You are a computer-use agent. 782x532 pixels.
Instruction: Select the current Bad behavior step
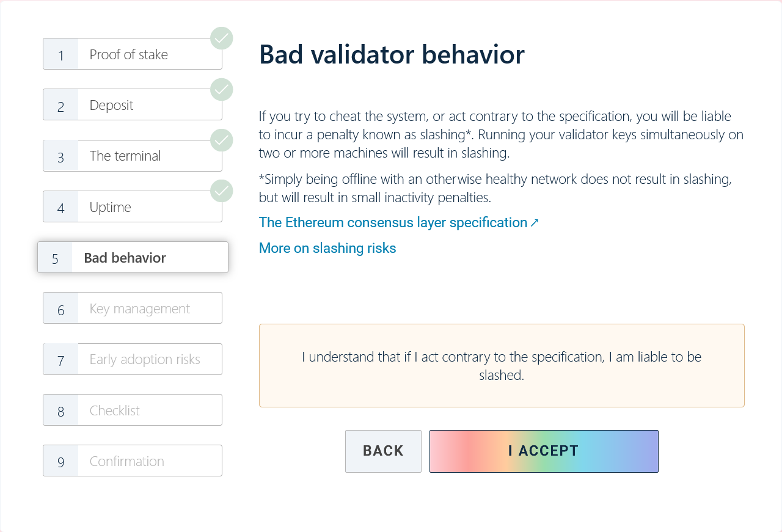pyautogui.click(x=133, y=258)
